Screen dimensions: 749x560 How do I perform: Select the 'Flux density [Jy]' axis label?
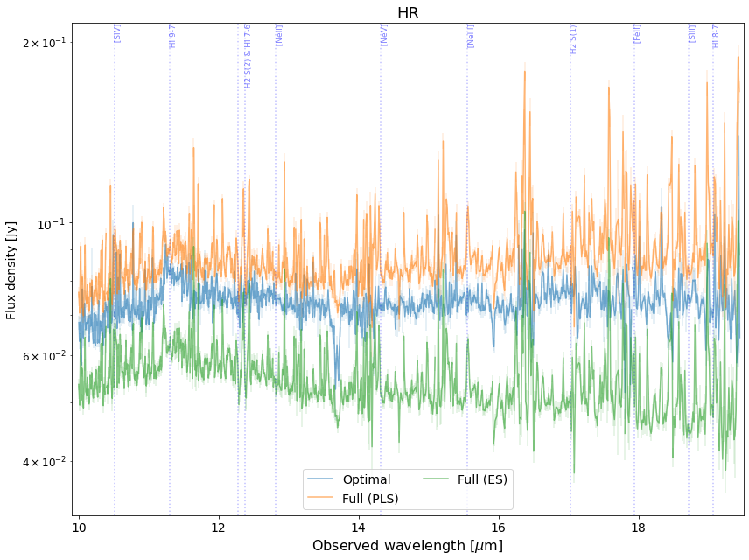[10, 270]
